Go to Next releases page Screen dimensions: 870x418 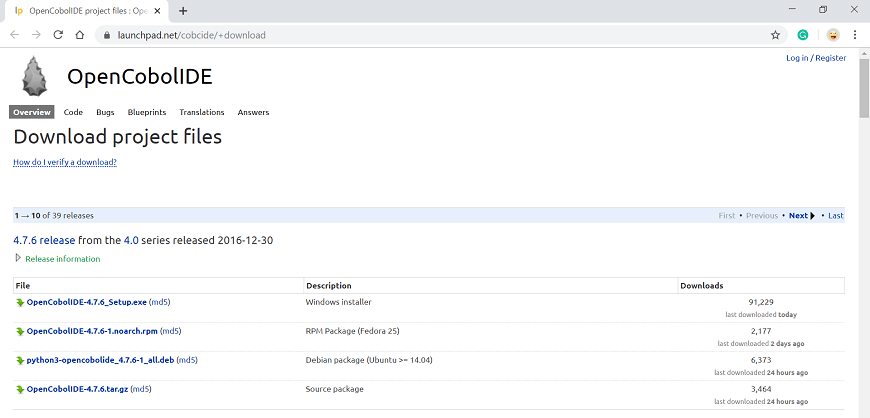802,215
